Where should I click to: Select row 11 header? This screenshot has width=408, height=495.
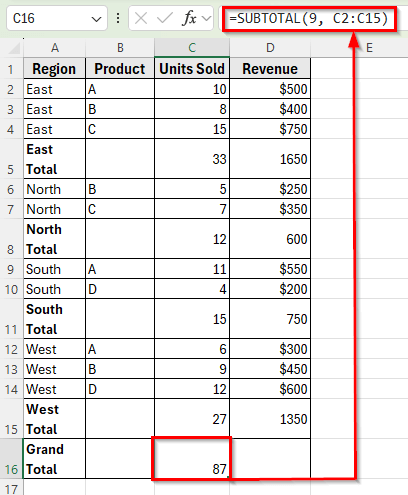[x=11, y=319]
